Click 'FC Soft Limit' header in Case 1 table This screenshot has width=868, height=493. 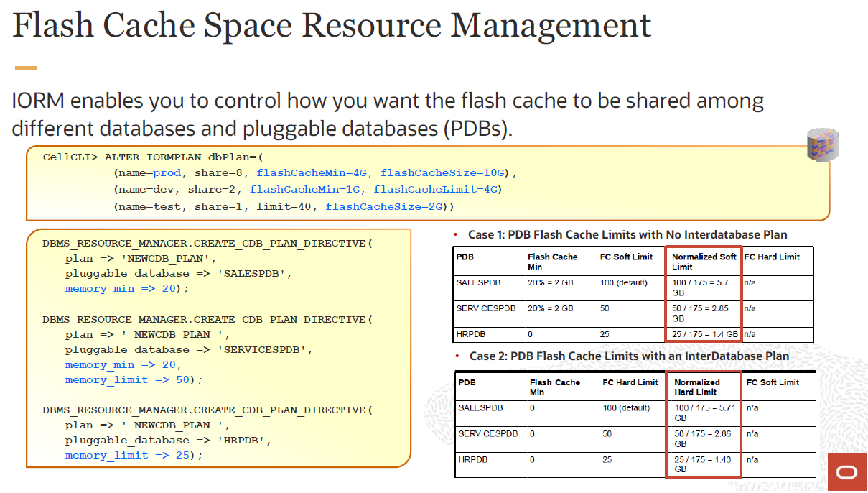click(625, 257)
